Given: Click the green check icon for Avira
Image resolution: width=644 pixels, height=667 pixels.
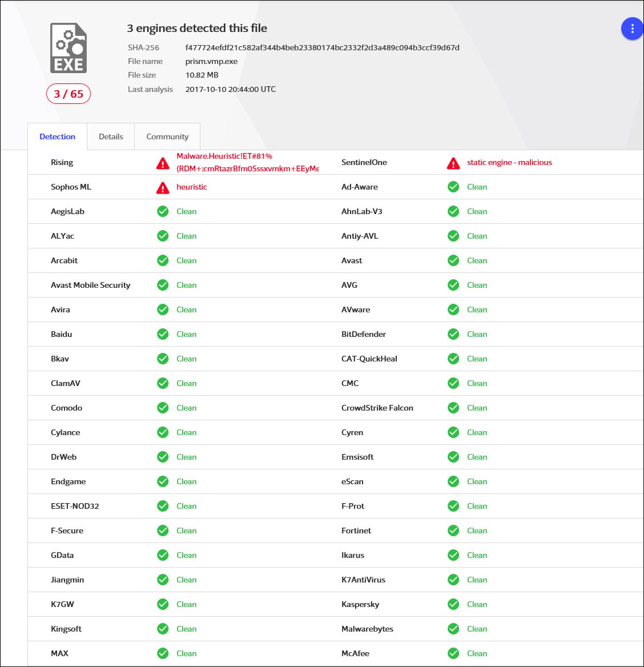Looking at the screenshot, I should [163, 310].
